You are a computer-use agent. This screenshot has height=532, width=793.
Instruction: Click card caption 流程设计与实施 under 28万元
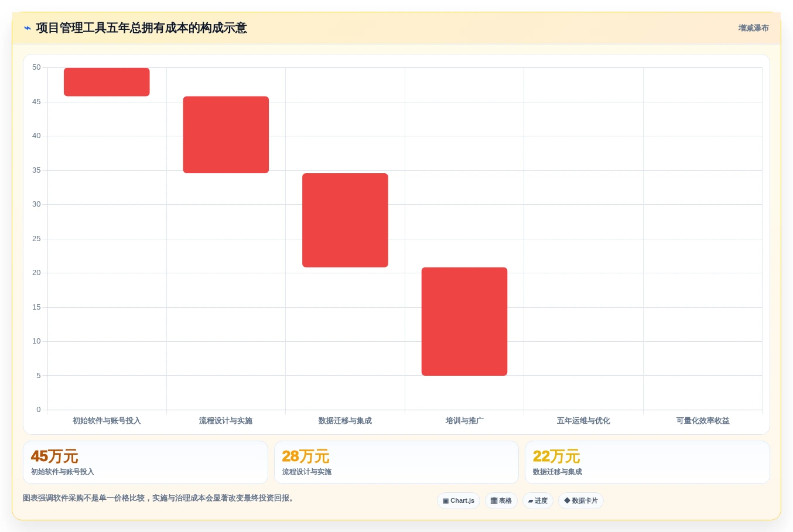point(307,472)
